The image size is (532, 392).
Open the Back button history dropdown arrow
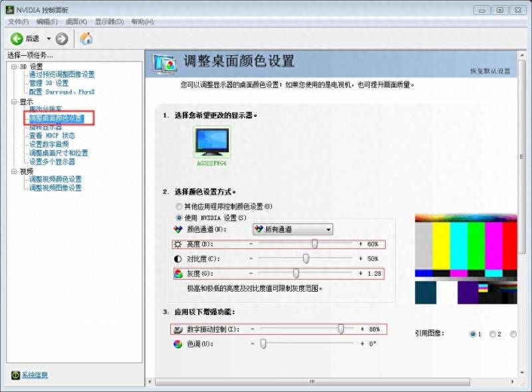(x=49, y=39)
